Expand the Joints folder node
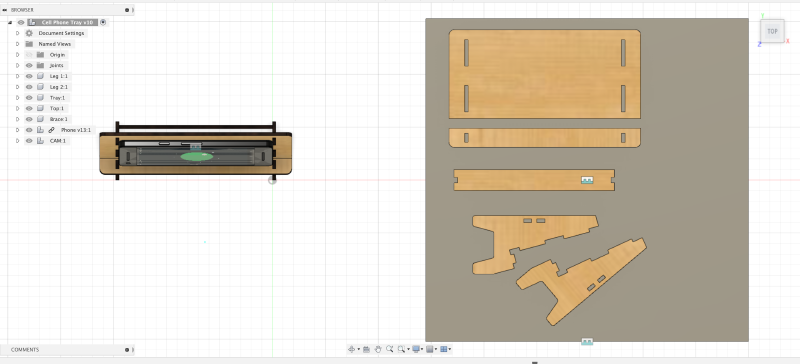The height and width of the screenshot is (364, 800). (x=17, y=65)
